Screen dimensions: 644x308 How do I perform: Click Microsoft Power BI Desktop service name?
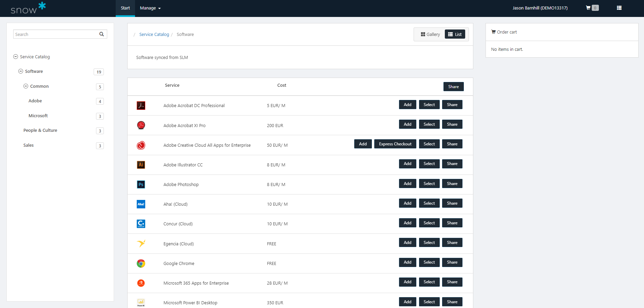click(x=190, y=303)
